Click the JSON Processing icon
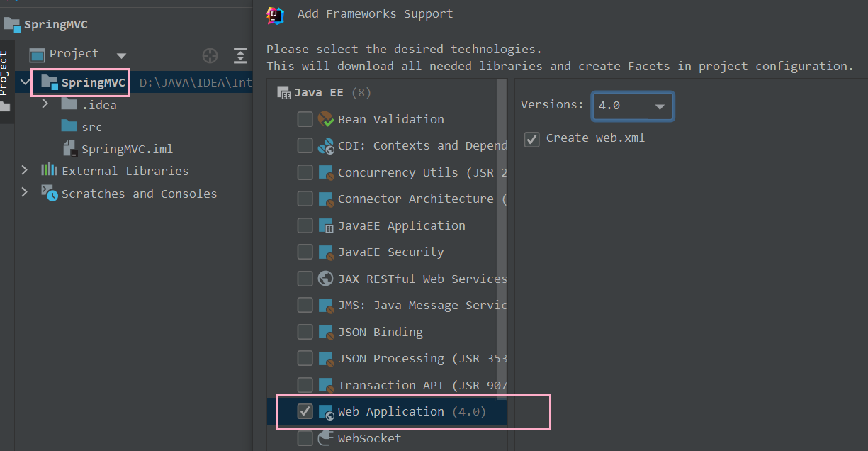Image resolution: width=868 pixels, height=451 pixels. tap(325, 359)
